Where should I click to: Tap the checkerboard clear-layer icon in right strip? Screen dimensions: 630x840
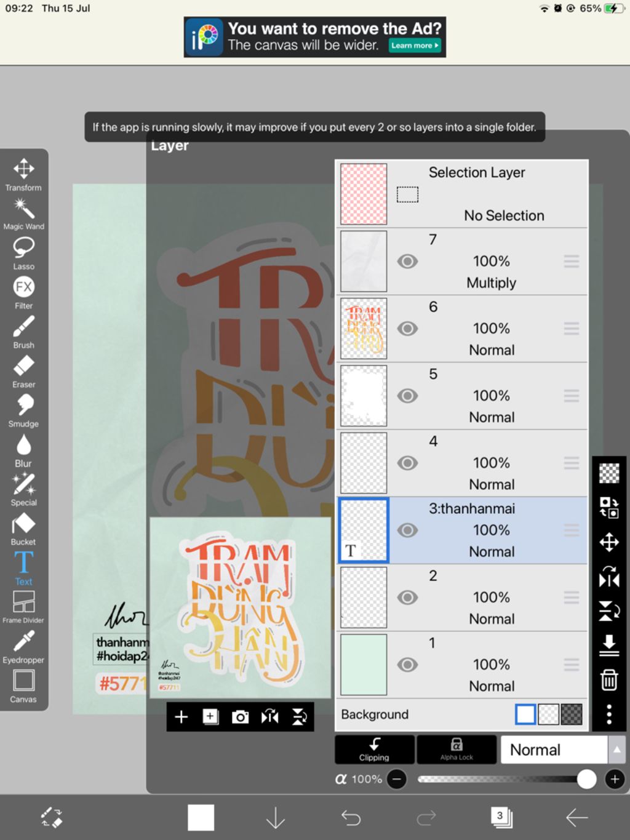pyautogui.click(x=609, y=473)
